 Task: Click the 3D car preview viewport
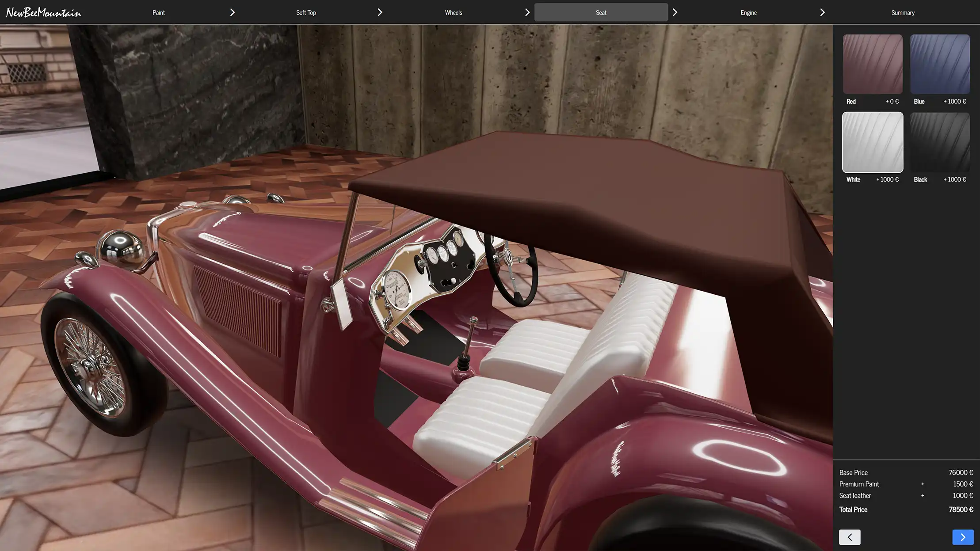[x=416, y=288]
